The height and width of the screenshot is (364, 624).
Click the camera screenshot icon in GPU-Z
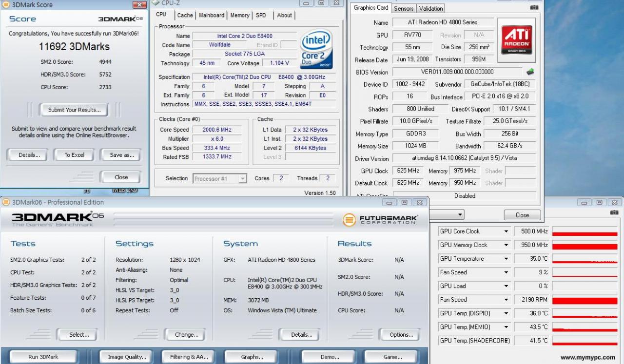point(534,8)
